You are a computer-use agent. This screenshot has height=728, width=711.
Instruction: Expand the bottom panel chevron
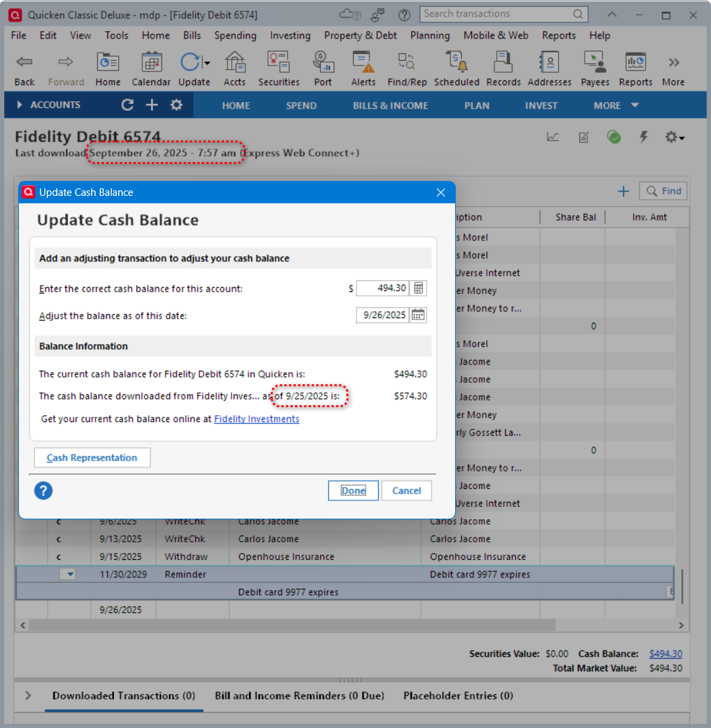tap(28, 696)
